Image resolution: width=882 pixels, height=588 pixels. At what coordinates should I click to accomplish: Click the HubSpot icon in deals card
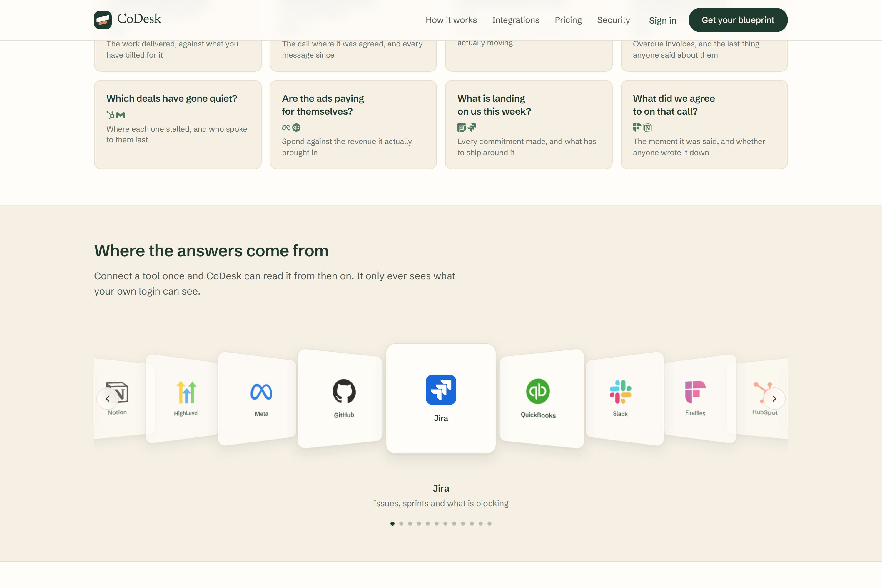pyautogui.click(x=111, y=115)
